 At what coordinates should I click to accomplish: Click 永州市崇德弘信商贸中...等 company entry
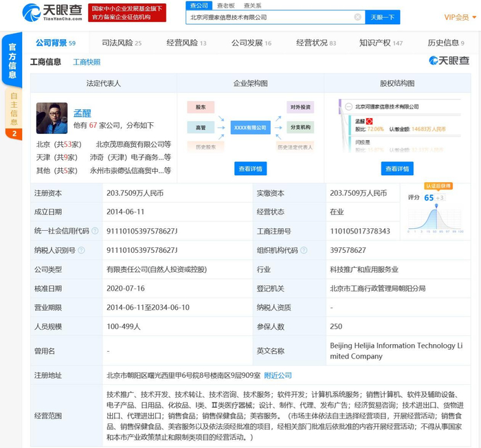131,170
